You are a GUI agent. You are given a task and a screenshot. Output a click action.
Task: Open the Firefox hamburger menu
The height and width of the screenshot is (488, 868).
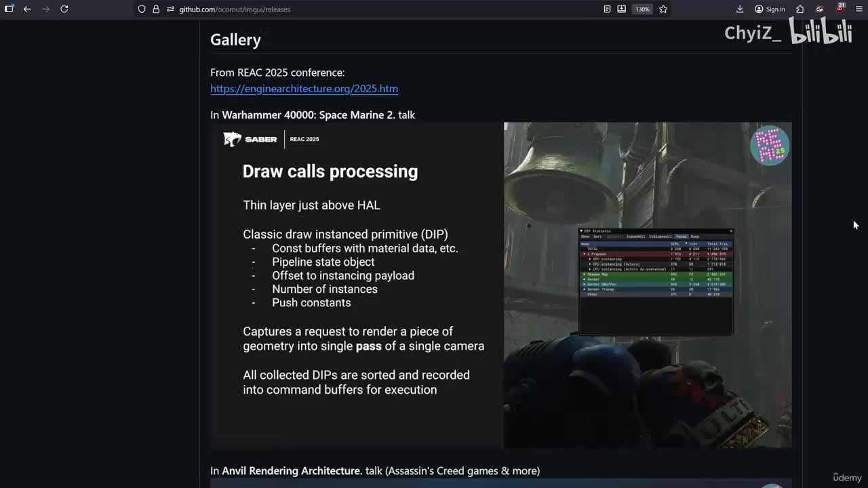pyautogui.click(x=859, y=9)
